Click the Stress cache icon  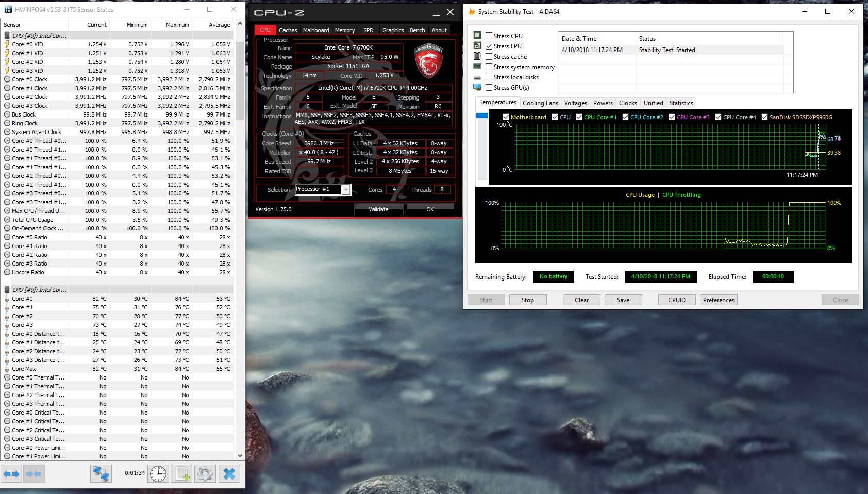pos(477,56)
